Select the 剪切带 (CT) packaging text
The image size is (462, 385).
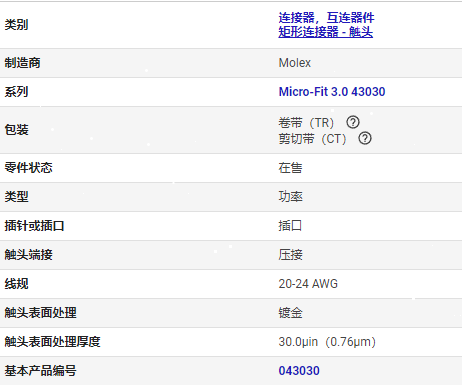coord(313,138)
